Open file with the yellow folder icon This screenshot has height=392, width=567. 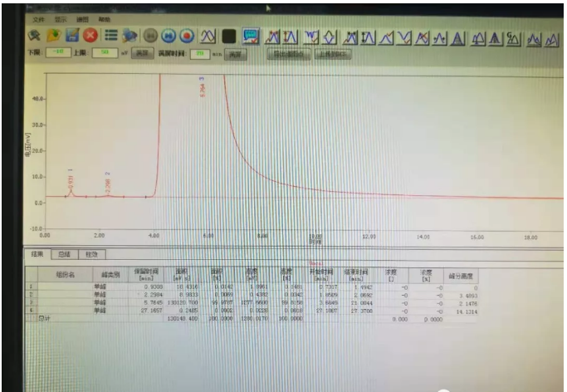pos(53,37)
